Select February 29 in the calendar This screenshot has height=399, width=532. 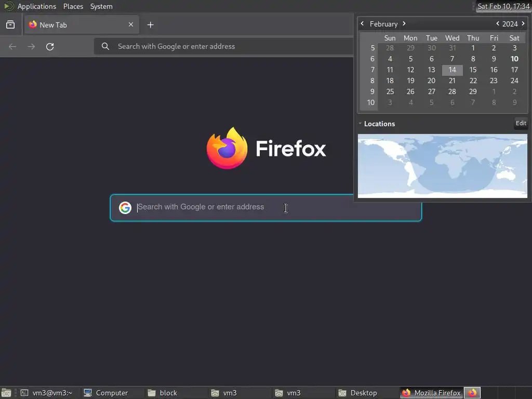pos(473,91)
